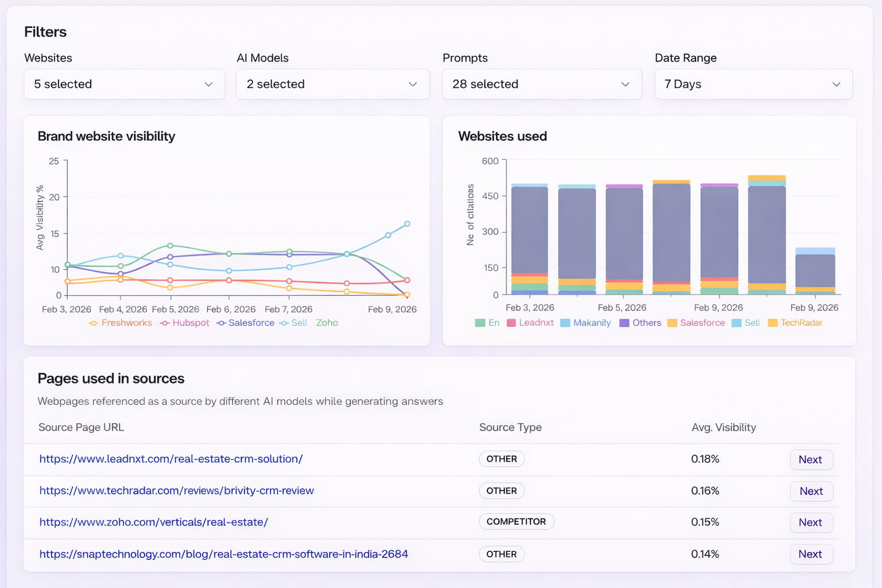Screen dimensions: 882x588
Task: Click Next button for zoho.com row
Action: pos(810,523)
